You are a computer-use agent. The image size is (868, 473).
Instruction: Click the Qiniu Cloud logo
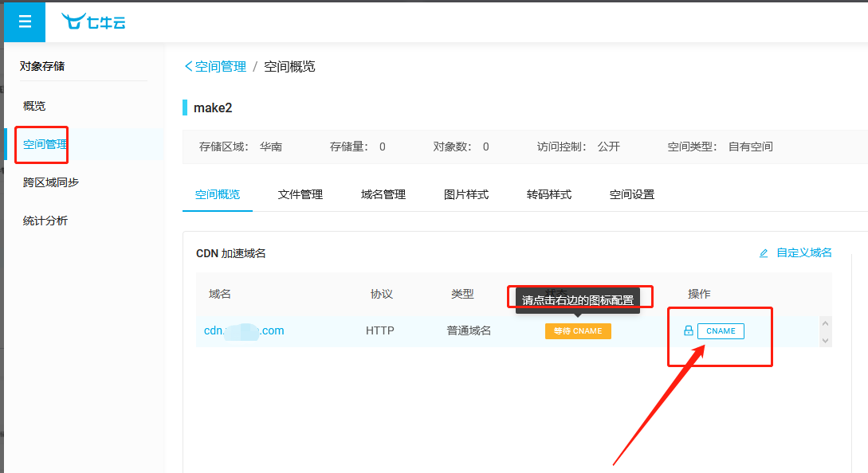pyautogui.click(x=93, y=21)
